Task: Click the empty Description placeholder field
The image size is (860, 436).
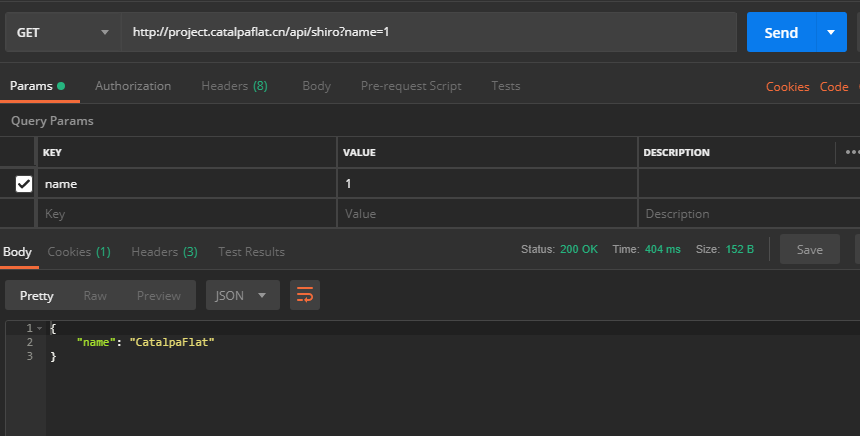Action: (749, 213)
